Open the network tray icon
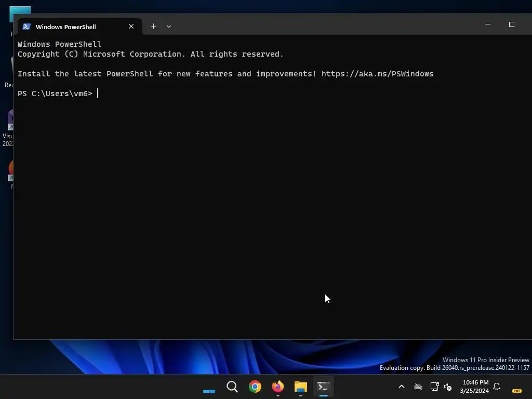This screenshot has height=399, width=532. tap(435, 387)
